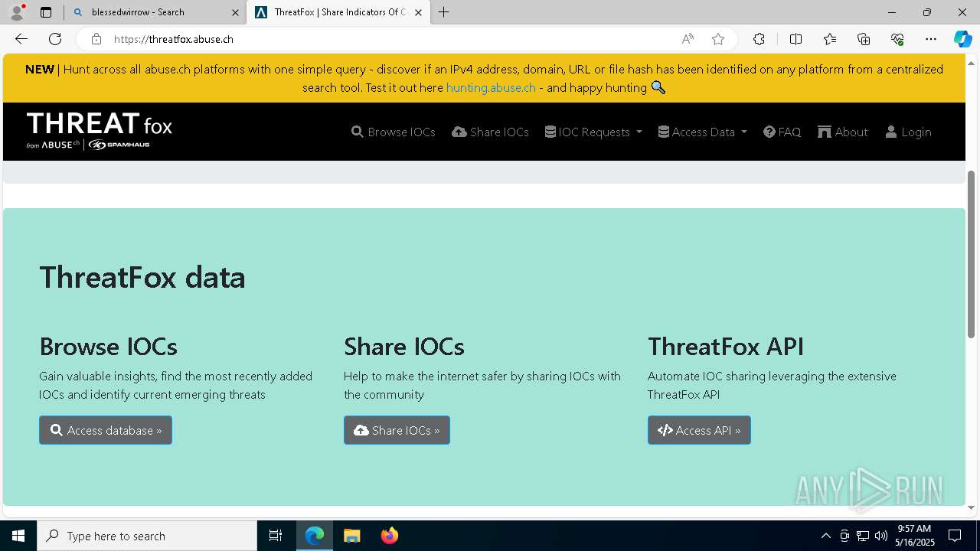Toggle Split screen icon
Screen dimensions: 980x551
tap(795, 39)
